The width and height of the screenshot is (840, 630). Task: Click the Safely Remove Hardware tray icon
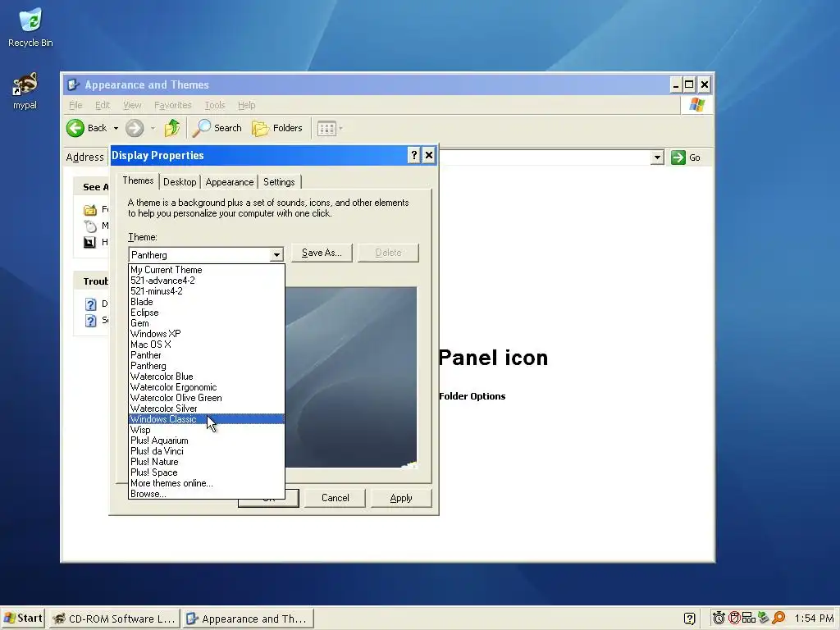[x=764, y=619]
